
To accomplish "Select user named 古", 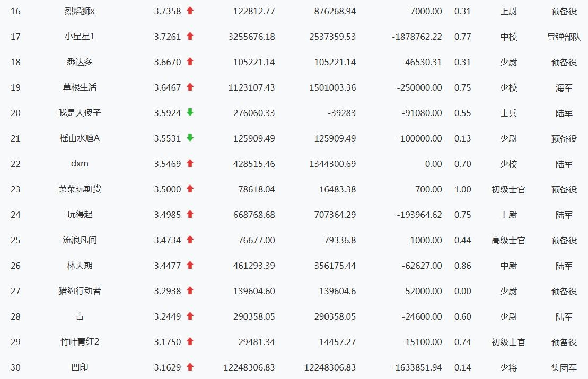I will click(x=80, y=316).
